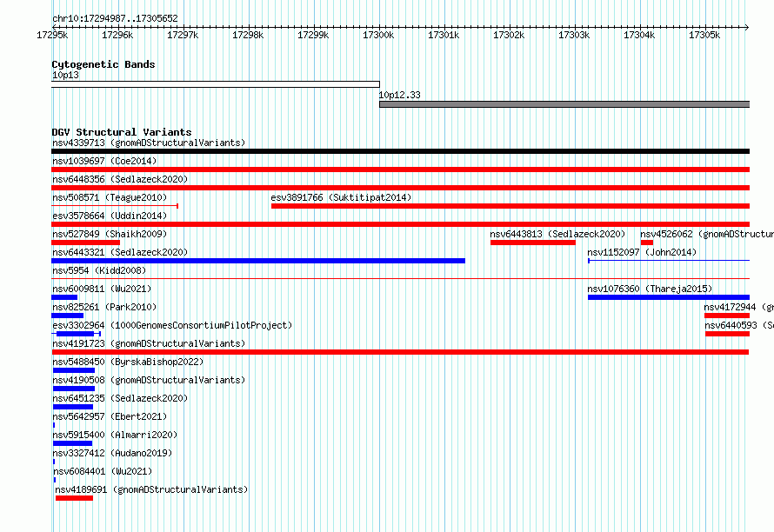Viewport: 774px width, 532px height.
Task: Click the 17303k ruler tick label
Action: 574,35
